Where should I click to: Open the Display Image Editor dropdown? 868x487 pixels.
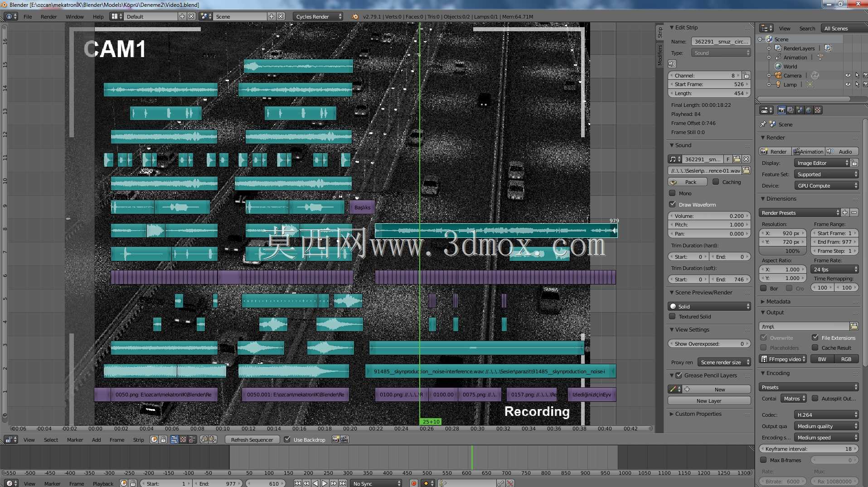coord(822,163)
